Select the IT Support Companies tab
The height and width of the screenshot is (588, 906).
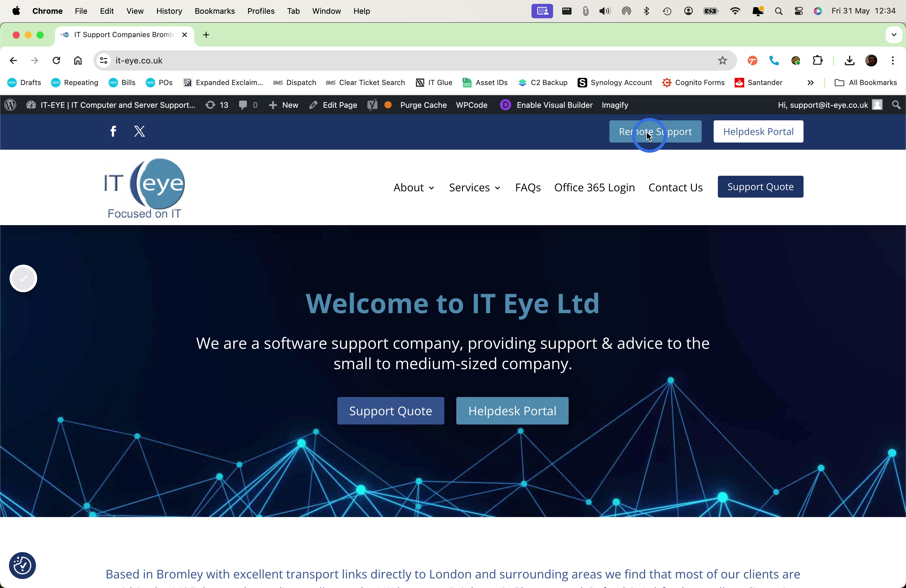124,35
